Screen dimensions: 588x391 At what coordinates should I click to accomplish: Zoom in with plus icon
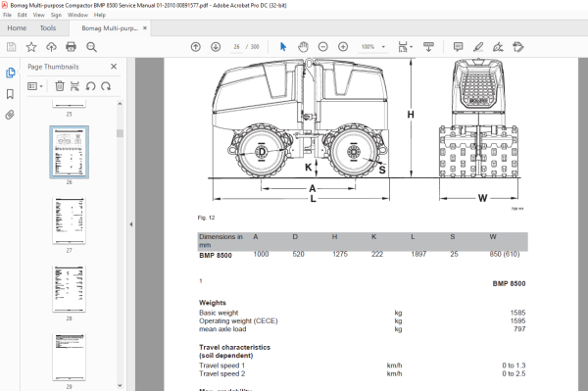pos(343,47)
